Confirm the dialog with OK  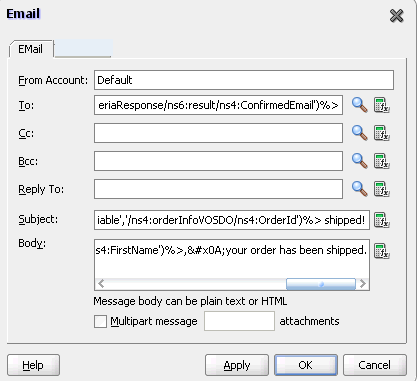tap(306, 365)
